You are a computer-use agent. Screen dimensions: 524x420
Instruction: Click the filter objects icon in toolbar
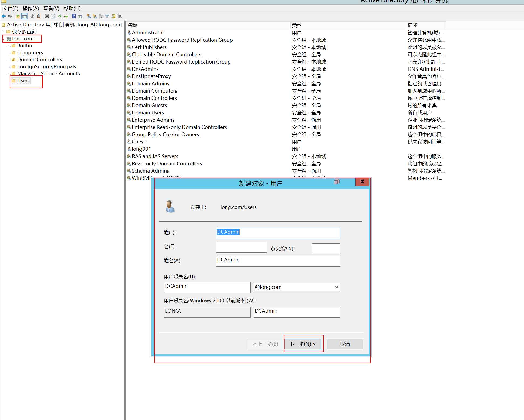[x=106, y=17]
